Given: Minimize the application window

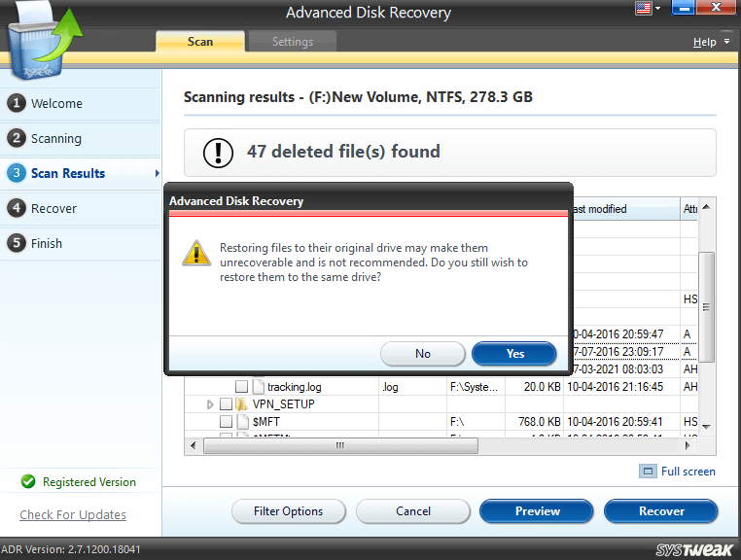Looking at the screenshot, I should point(683,8).
